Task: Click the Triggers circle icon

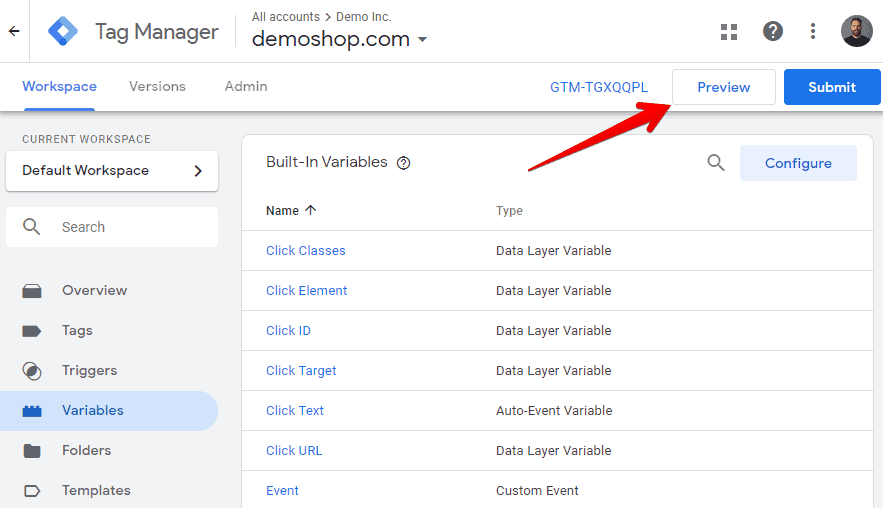Action: click(x=32, y=371)
